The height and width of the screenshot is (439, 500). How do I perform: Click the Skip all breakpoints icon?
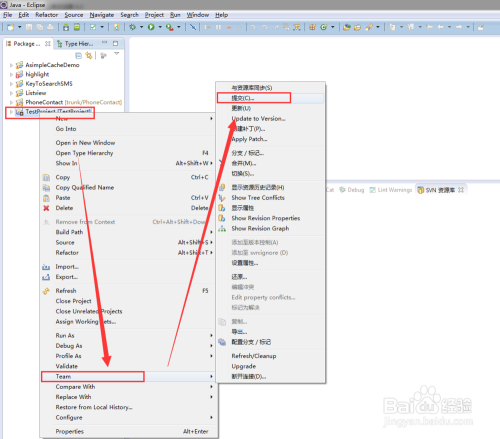pos(193,27)
